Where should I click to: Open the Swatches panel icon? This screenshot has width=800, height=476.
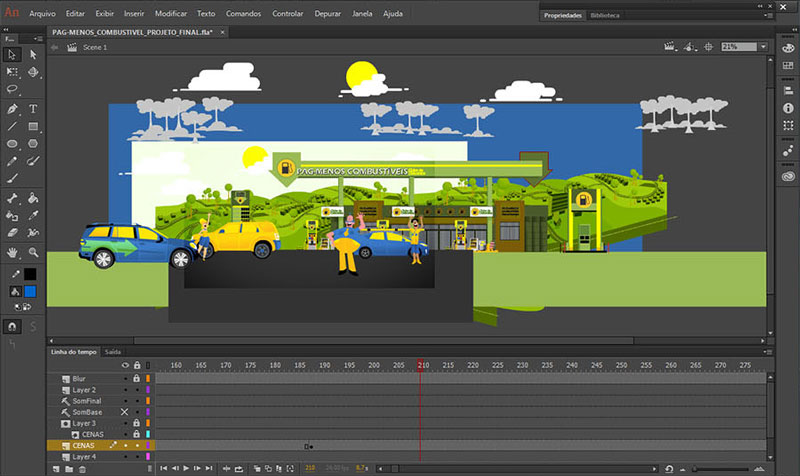788,65
